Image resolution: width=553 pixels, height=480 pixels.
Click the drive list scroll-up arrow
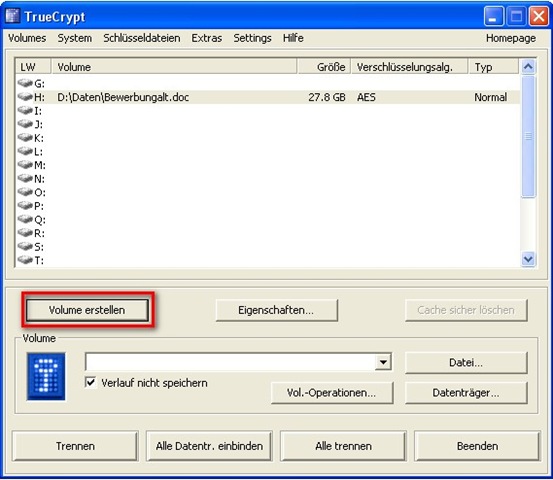pyautogui.click(x=528, y=67)
